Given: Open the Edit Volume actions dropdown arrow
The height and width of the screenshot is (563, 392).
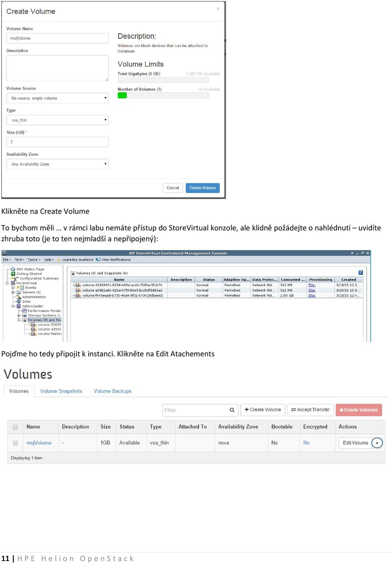Looking at the screenshot, I should (x=377, y=443).
